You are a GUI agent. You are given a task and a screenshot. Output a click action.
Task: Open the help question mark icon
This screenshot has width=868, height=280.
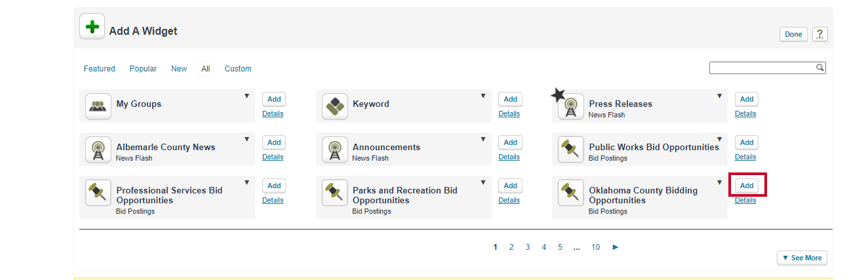[819, 35]
